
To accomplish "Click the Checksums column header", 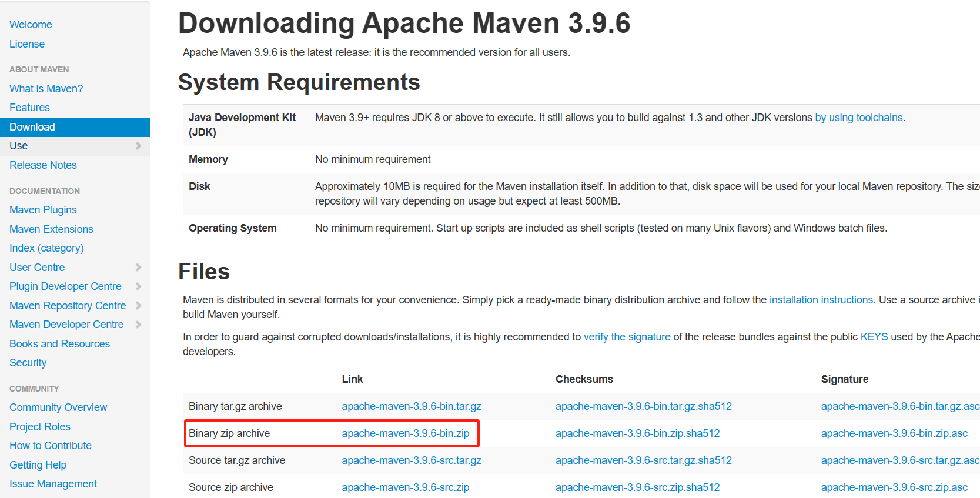I will pos(584,379).
